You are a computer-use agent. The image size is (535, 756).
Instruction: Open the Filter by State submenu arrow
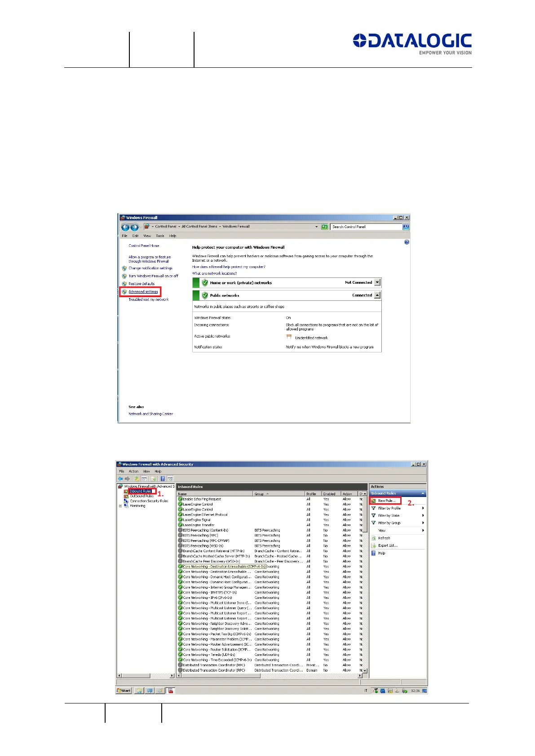point(423,515)
